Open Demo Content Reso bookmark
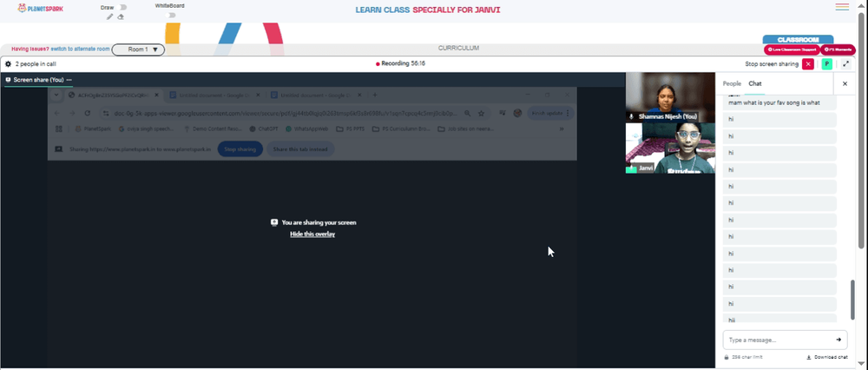This screenshot has height=370, width=868. coord(213,129)
